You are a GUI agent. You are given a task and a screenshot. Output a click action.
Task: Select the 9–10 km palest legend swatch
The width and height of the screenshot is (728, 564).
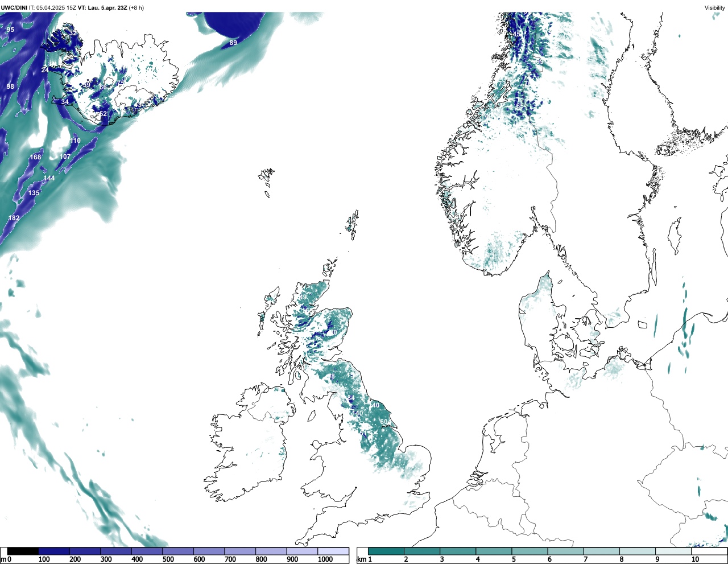pyautogui.click(x=674, y=551)
